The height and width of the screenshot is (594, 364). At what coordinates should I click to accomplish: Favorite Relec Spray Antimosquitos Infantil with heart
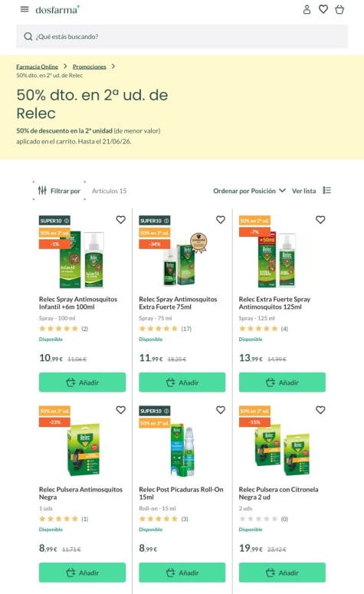click(x=121, y=220)
